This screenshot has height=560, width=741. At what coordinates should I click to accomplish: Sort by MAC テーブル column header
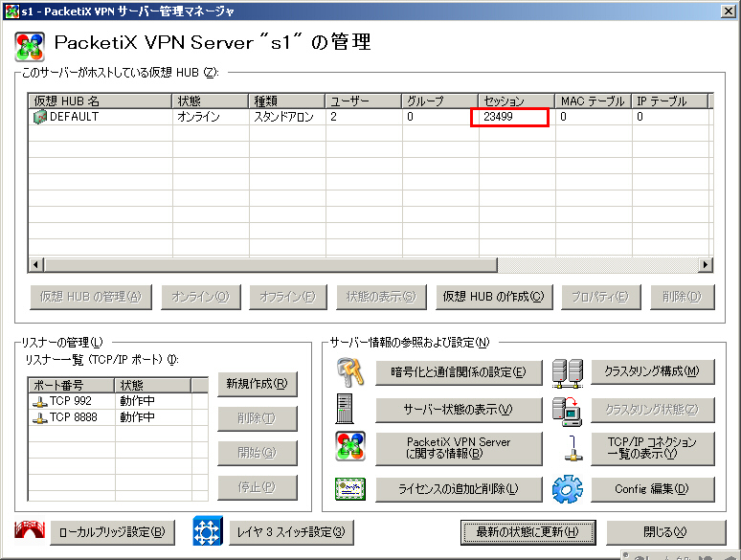coord(593,101)
